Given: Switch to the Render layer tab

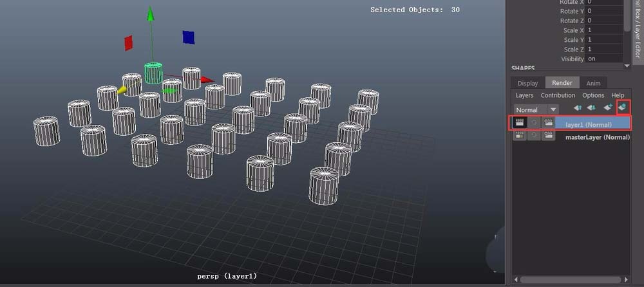Looking at the screenshot, I should [x=562, y=82].
